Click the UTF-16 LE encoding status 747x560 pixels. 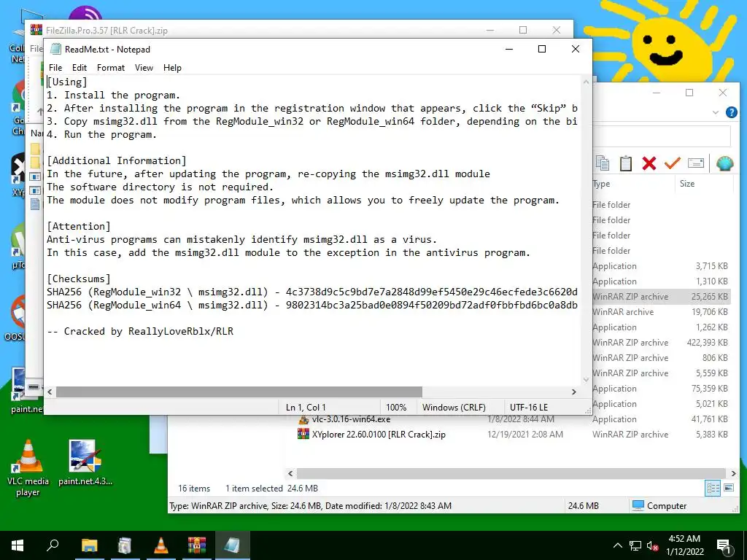(x=529, y=408)
